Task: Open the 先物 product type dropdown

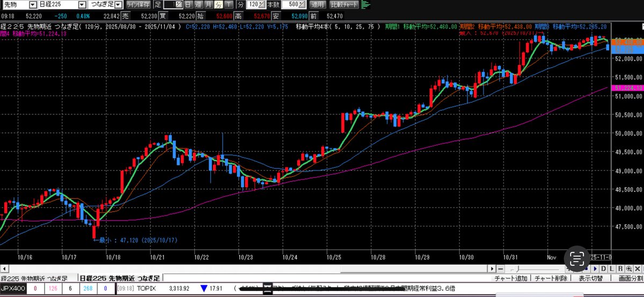Action: pyautogui.click(x=33, y=4)
